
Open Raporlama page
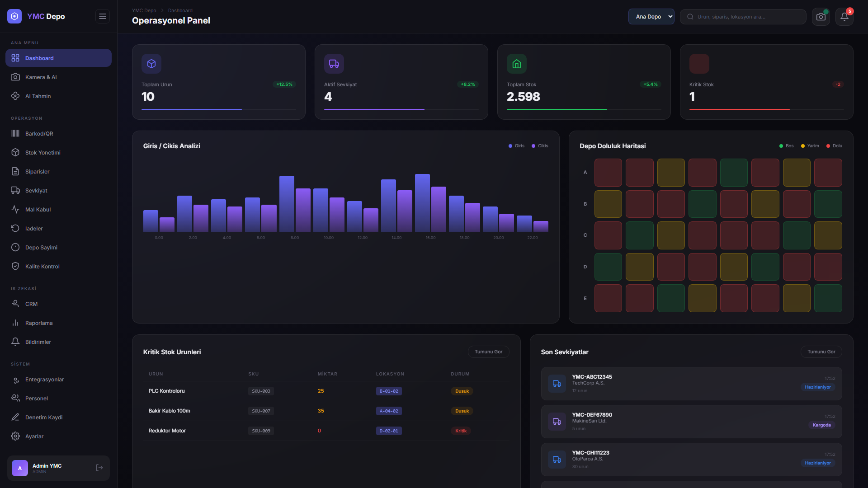point(58,323)
